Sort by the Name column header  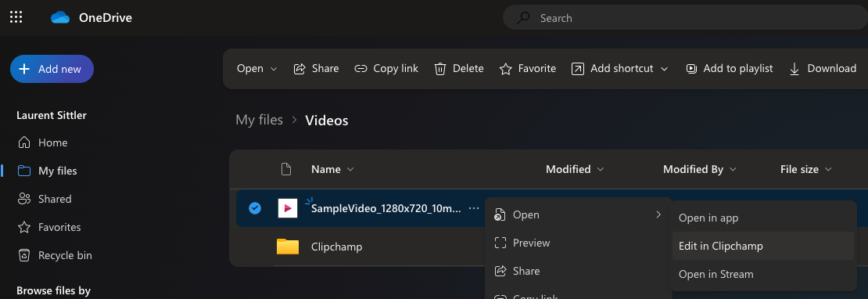tap(332, 169)
